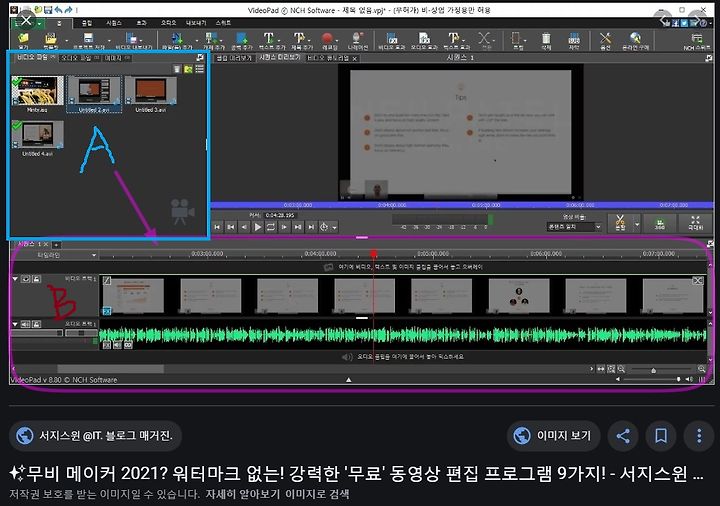Click the Split scissors button in preview
Viewport: 720px width, 506px height.
[x=620, y=223]
